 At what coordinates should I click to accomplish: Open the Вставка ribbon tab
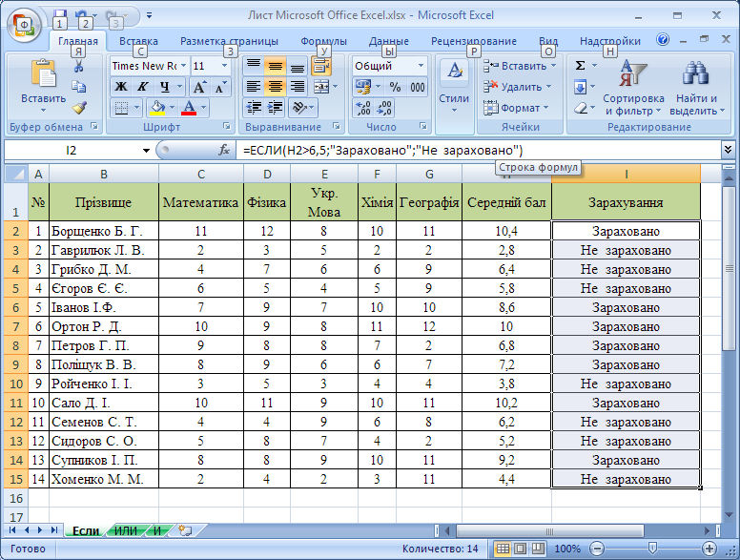138,41
